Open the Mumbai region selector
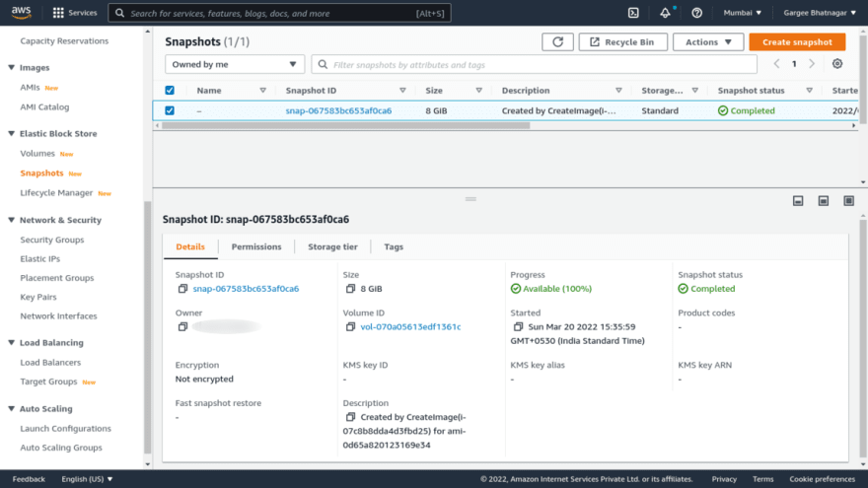 [743, 13]
